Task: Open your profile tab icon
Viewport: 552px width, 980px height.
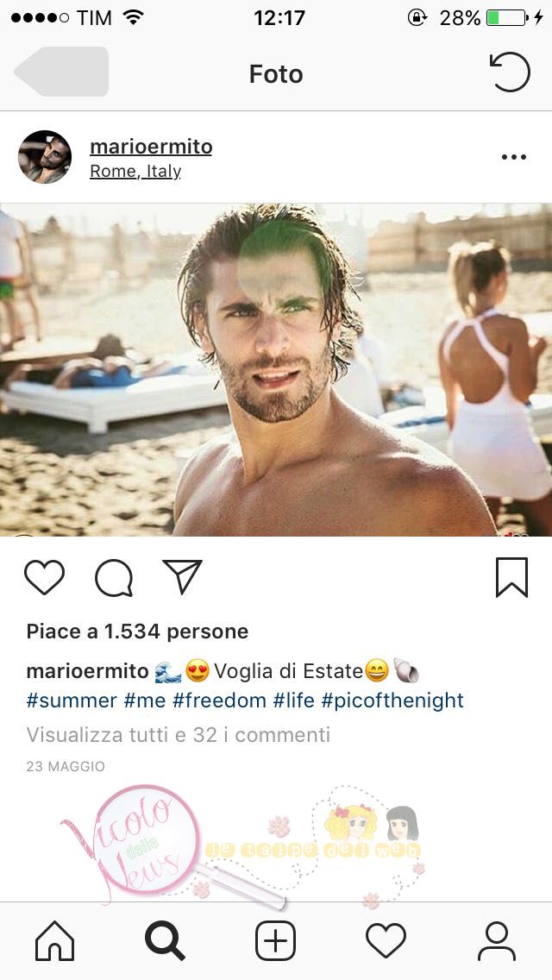Action: pos(496,940)
